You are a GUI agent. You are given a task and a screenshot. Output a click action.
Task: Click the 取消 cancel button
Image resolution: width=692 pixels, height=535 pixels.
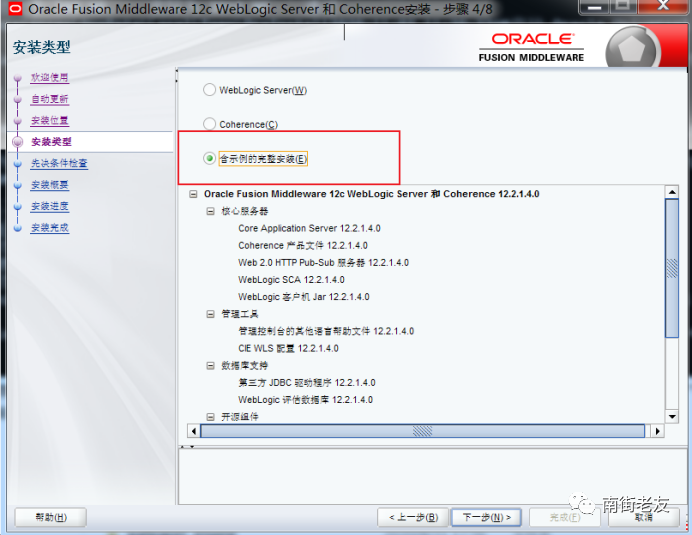pyautogui.click(x=643, y=517)
